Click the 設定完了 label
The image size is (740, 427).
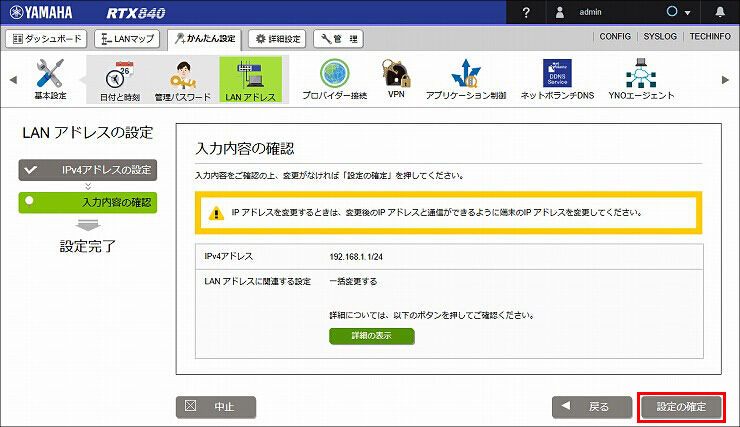(x=88, y=246)
